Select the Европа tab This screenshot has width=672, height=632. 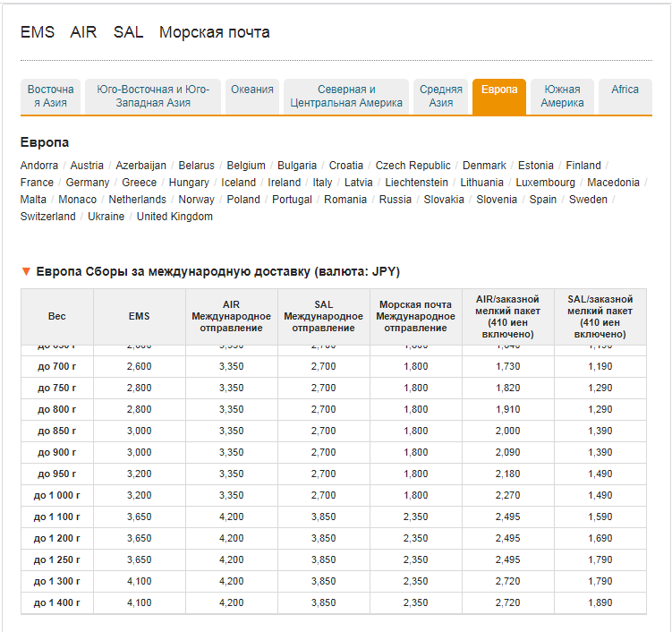coord(499,97)
